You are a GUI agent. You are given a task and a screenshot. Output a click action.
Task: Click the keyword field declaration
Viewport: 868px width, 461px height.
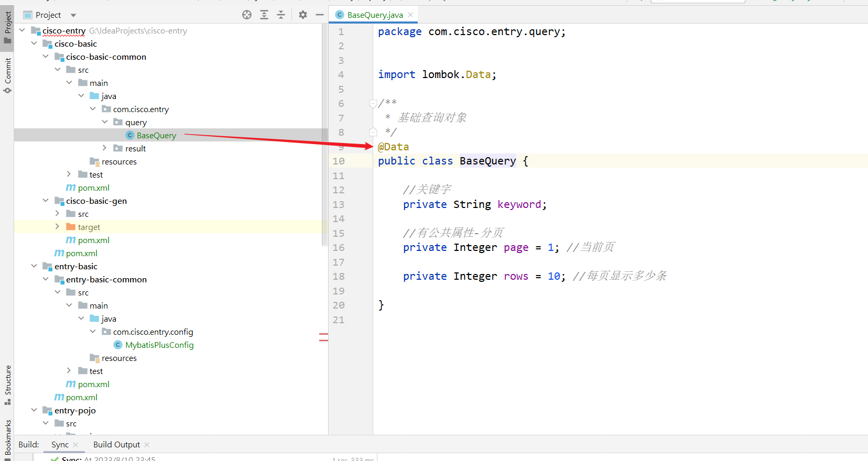[474, 204]
